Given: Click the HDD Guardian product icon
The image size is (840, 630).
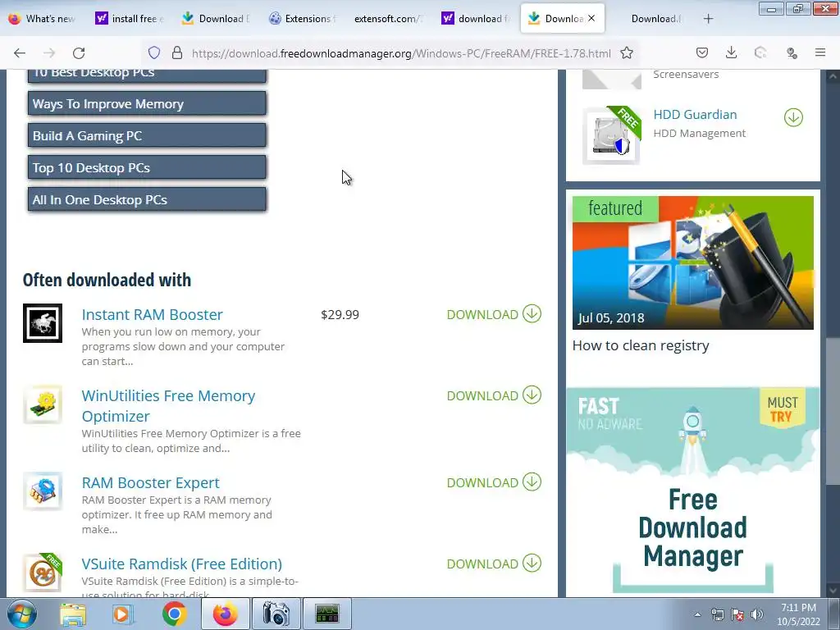Looking at the screenshot, I should tap(611, 135).
